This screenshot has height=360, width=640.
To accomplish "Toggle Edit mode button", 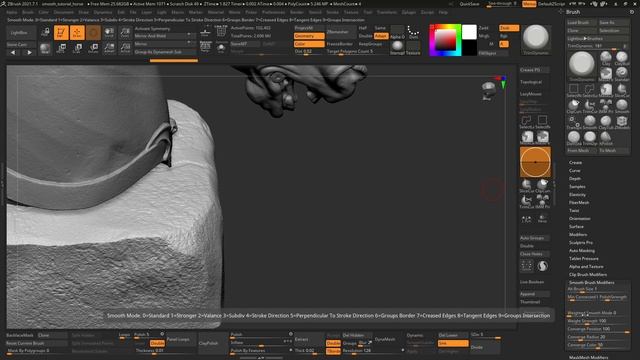I will coord(61,33).
